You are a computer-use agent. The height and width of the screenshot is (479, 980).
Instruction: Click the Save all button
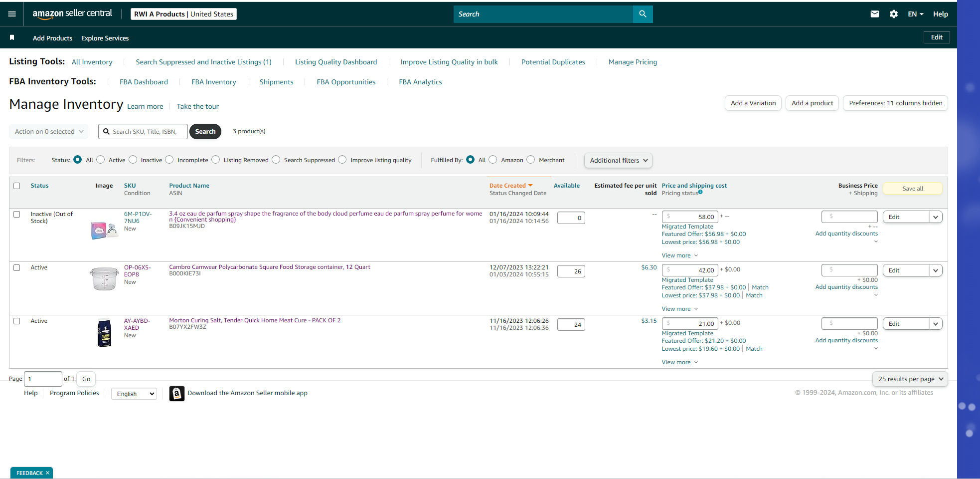(x=913, y=189)
